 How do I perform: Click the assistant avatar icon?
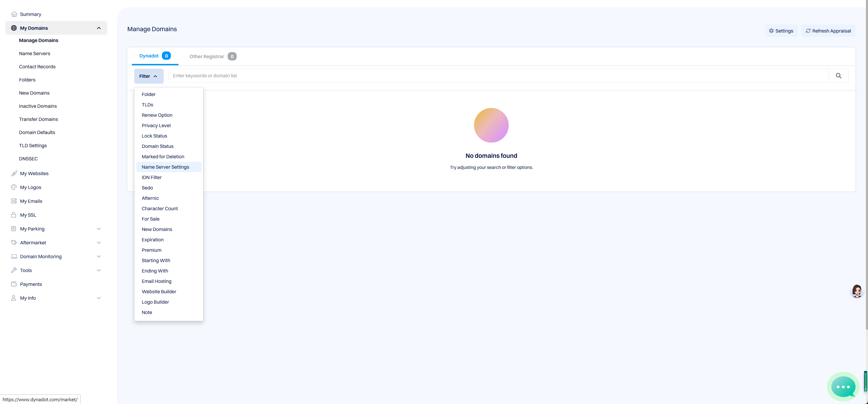tap(857, 291)
